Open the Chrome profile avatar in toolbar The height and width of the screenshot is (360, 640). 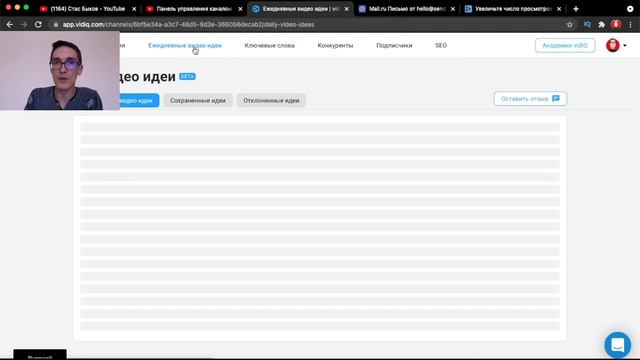[x=616, y=24]
